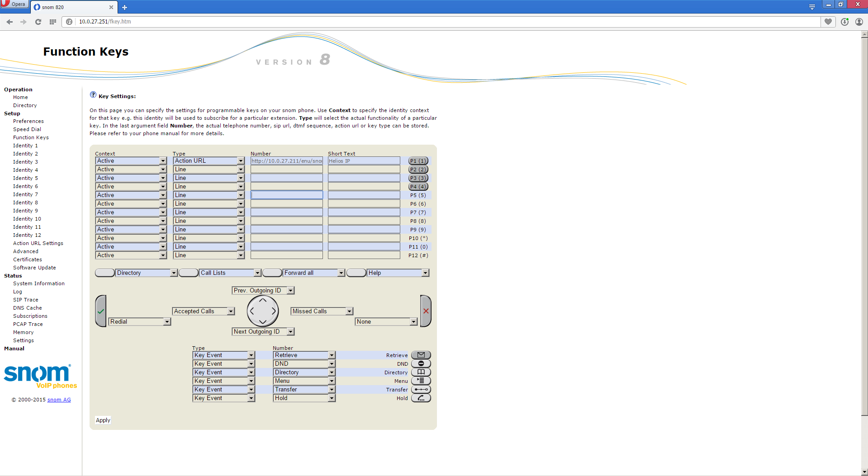Click the Retrieve envelope key icon
868x476 pixels.
coord(421,355)
